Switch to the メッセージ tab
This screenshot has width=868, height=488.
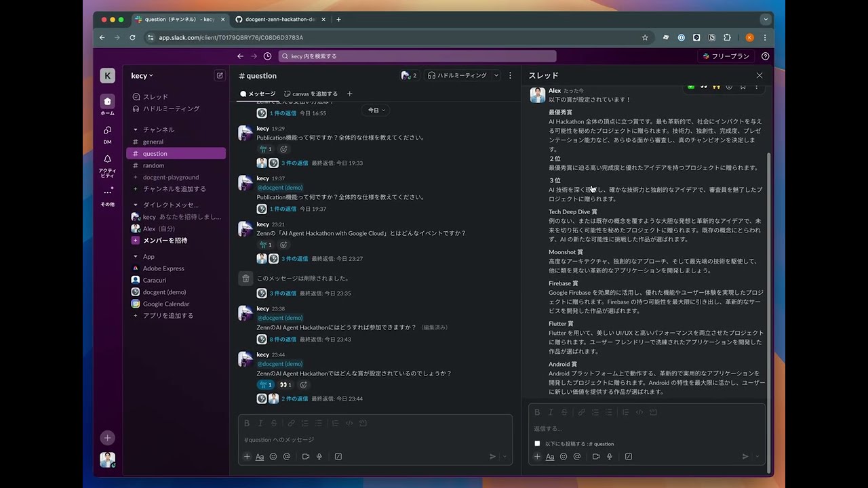(x=258, y=94)
